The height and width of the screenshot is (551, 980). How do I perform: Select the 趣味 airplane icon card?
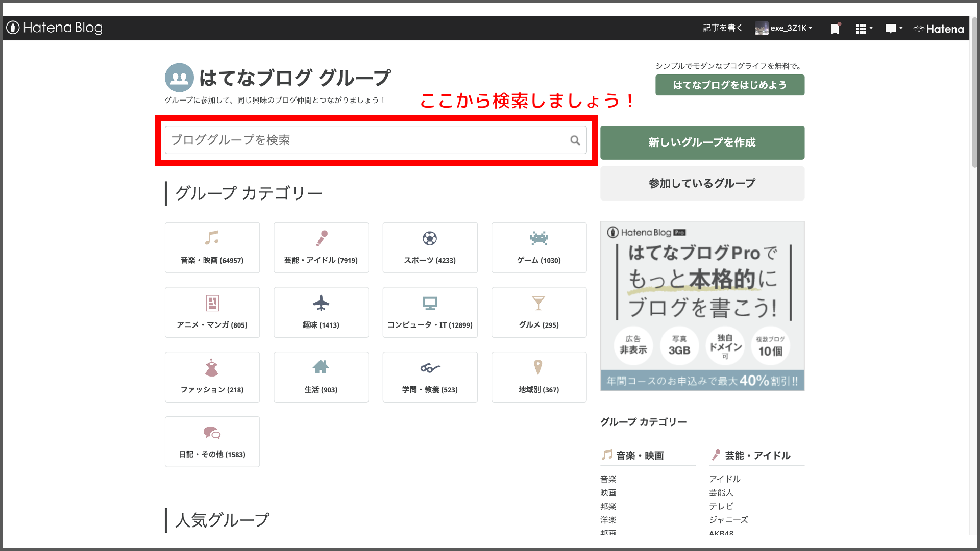click(x=321, y=312)
